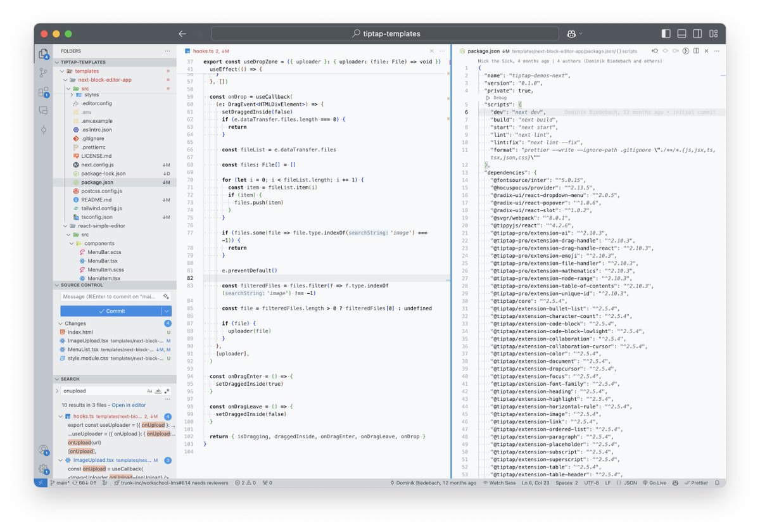
Task: Open Customize Layout icon in the title bar
Action: pos(714,34)
